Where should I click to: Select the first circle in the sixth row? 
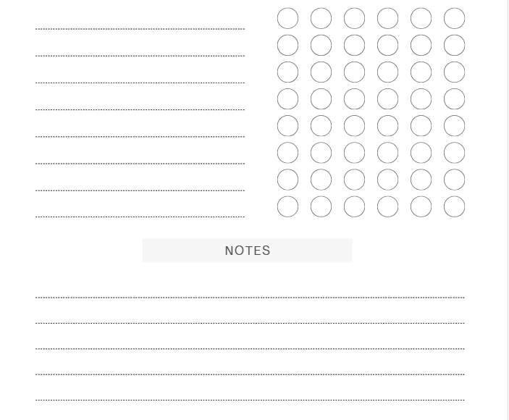point(287,152)
